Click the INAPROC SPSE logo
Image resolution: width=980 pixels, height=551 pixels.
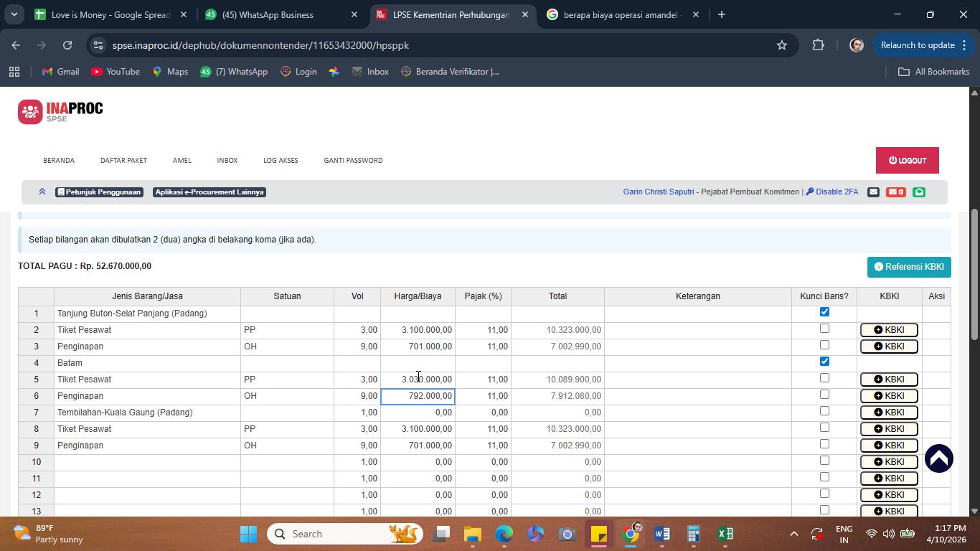point(61,111)
